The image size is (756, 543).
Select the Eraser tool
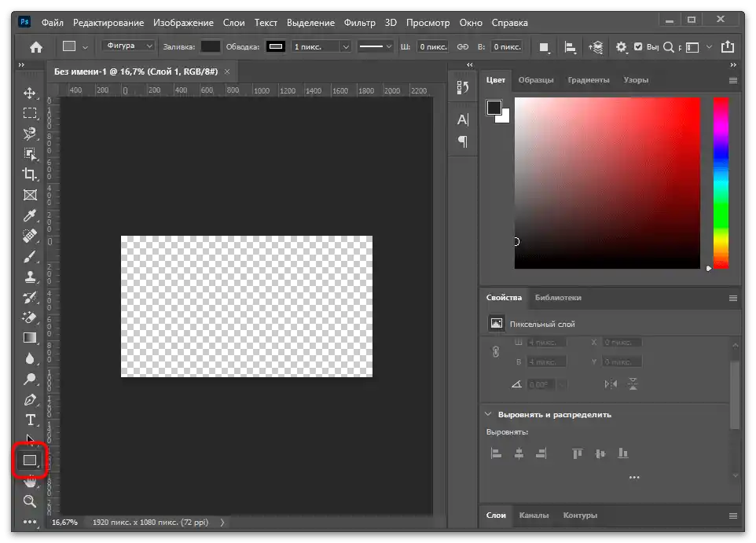[30, 317]
